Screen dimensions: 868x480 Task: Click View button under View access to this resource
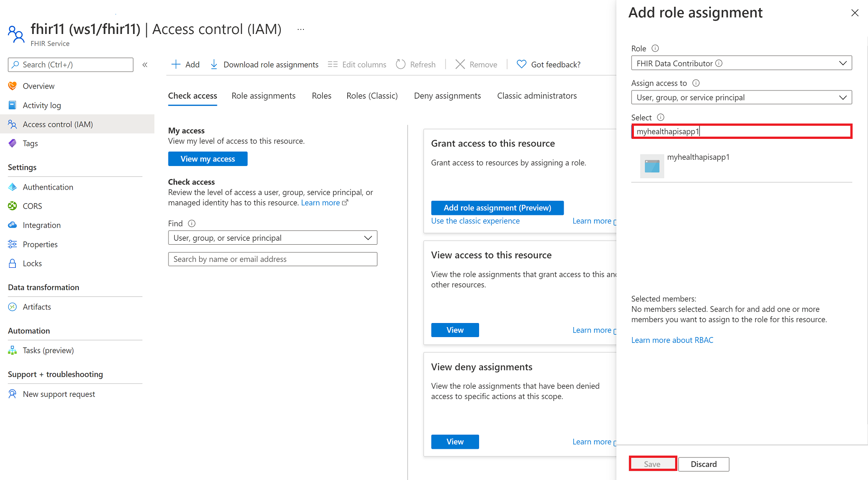click(x=455, y=330)
